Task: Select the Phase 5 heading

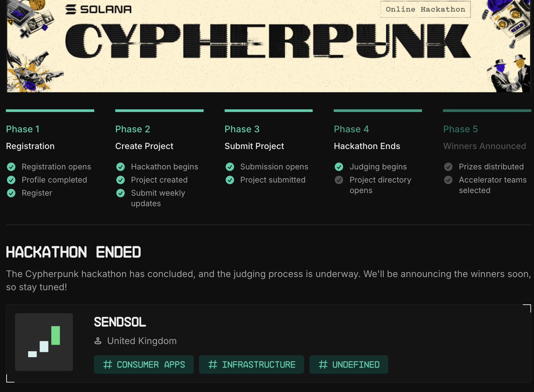Action: (x=461, y=129)
